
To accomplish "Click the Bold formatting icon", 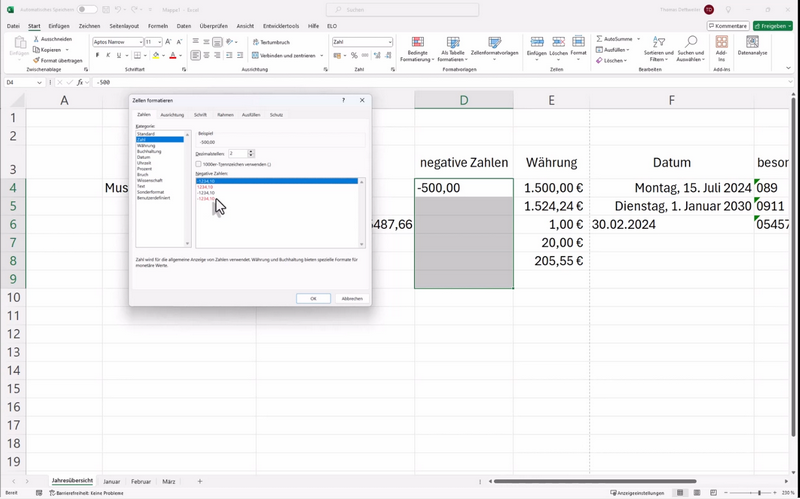I will point(96,56).
